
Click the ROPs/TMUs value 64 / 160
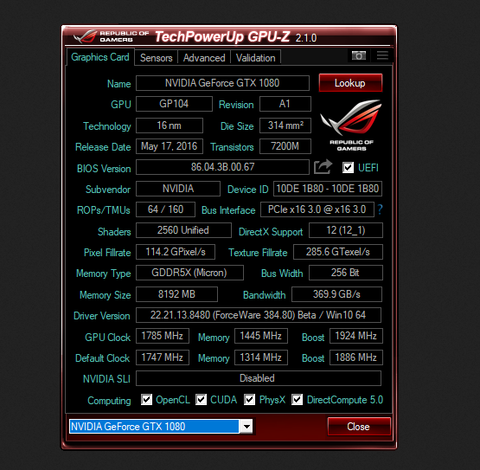point(165,209)
